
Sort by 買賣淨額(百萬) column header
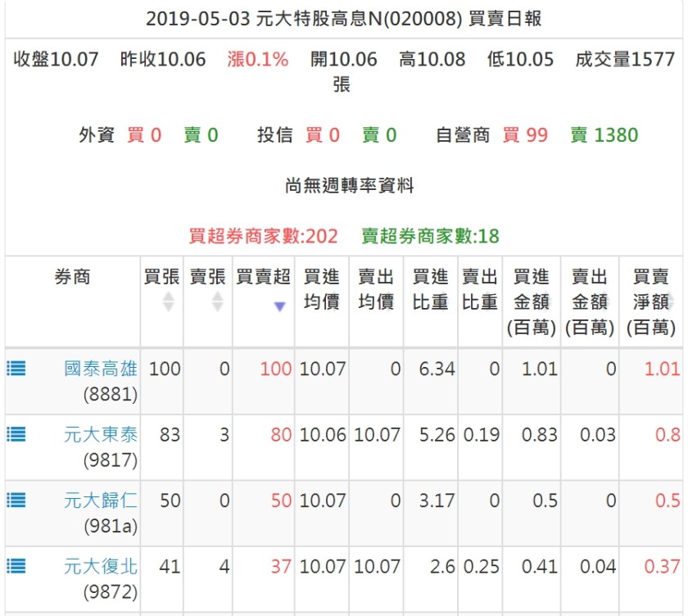point(651,302)
